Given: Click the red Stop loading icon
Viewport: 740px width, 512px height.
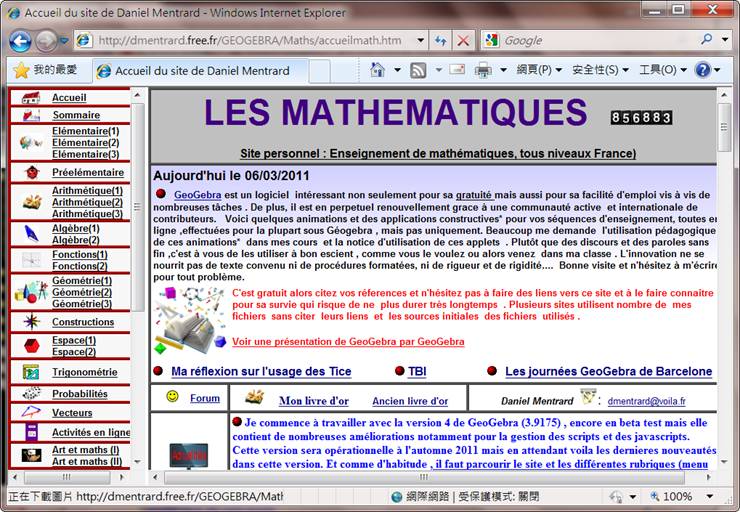Looking at the screenshot, I should 463,41.
